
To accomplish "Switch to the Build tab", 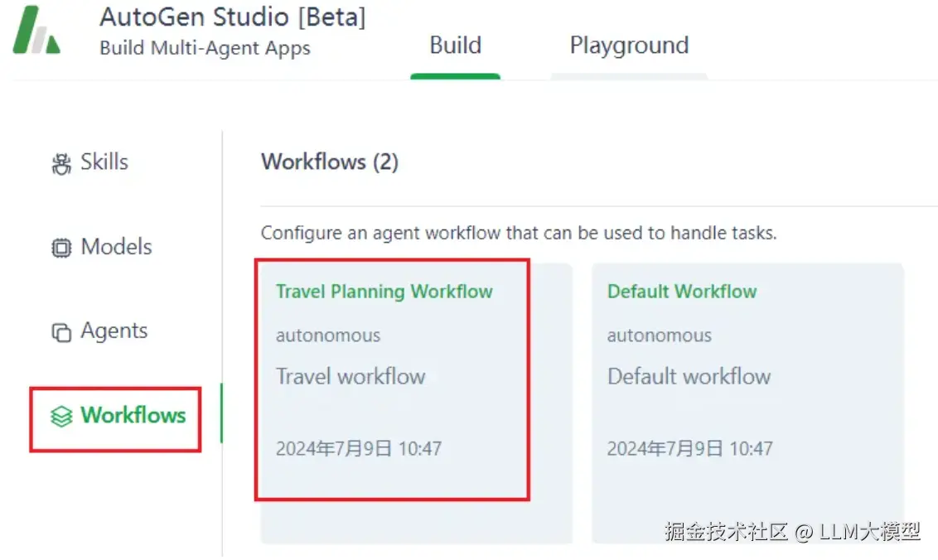I will click(455, 46).
